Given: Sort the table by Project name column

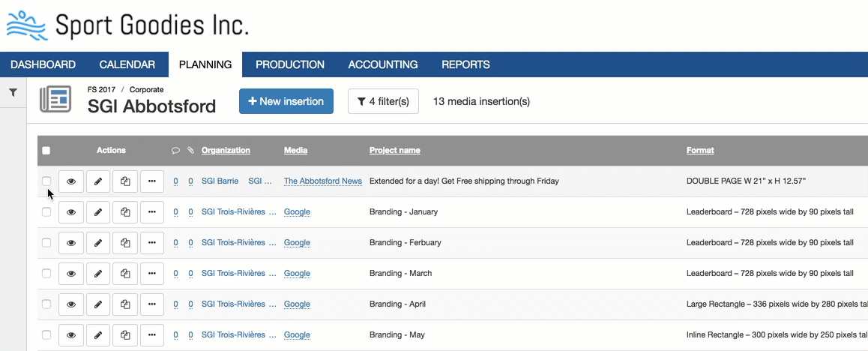Looking at the screenshot, I should (x=394, y=151).
